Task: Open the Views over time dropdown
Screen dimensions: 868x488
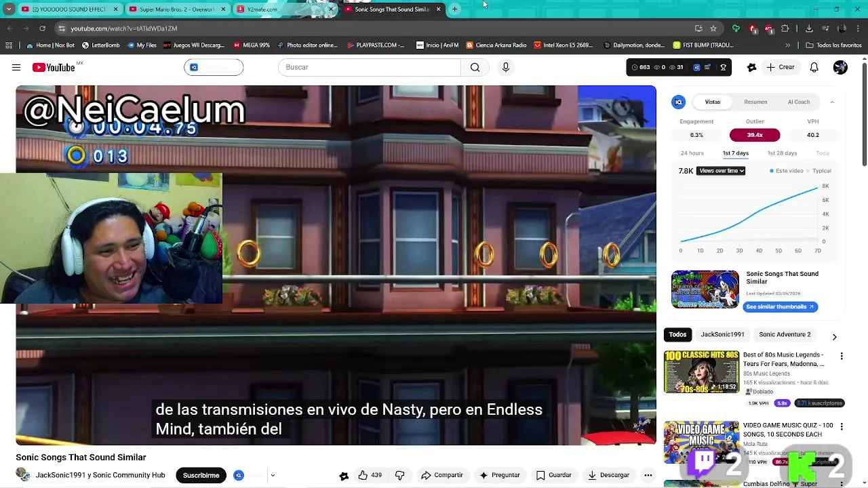Action: (x=721, y=171)
